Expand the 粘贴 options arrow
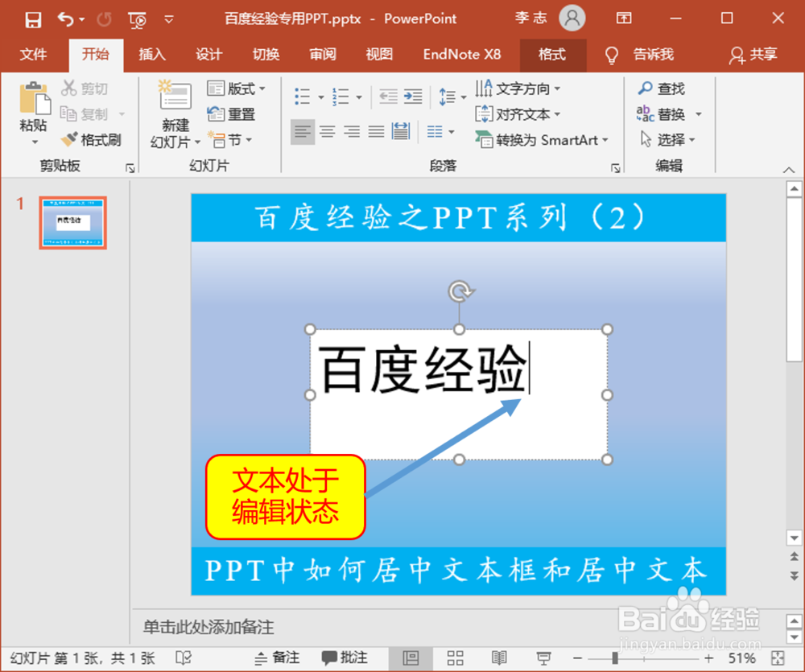 coord(34,142)
